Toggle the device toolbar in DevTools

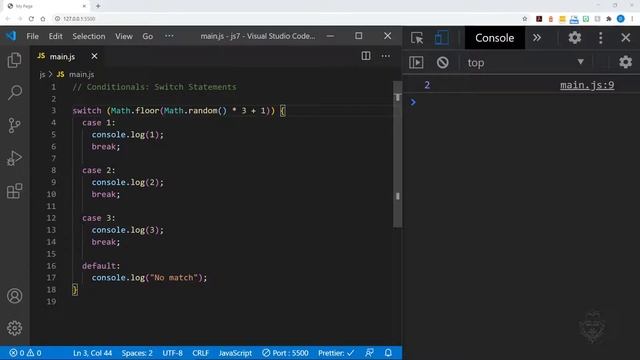(x=441, y=38)
